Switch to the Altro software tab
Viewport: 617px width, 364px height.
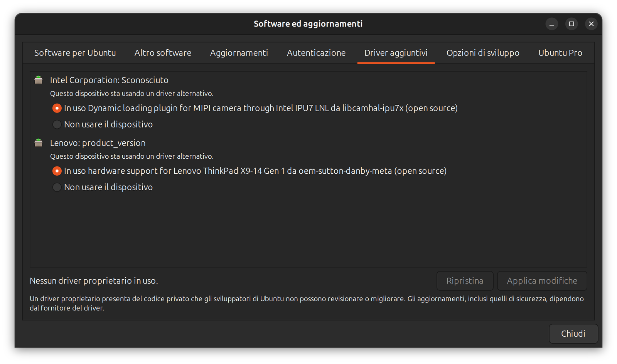163,53
